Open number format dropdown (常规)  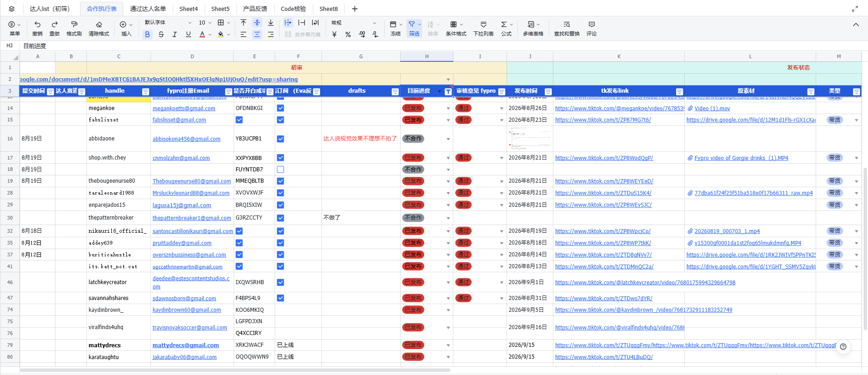coord(354,23)
